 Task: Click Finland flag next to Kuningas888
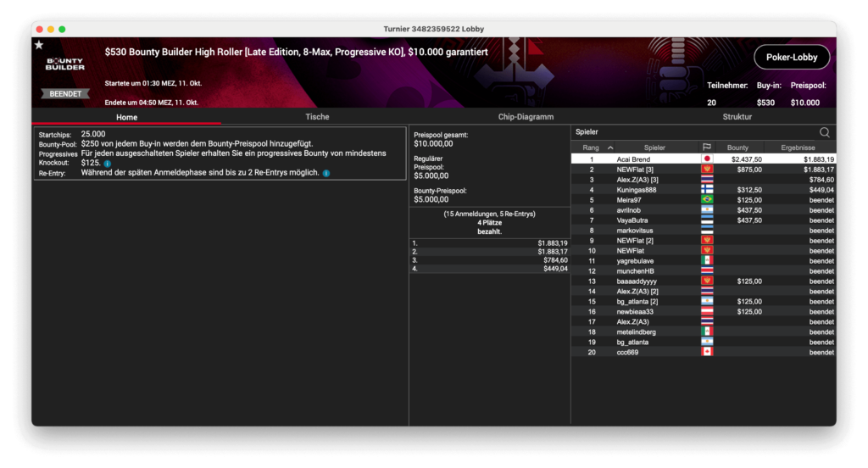[x=706, y=190]
